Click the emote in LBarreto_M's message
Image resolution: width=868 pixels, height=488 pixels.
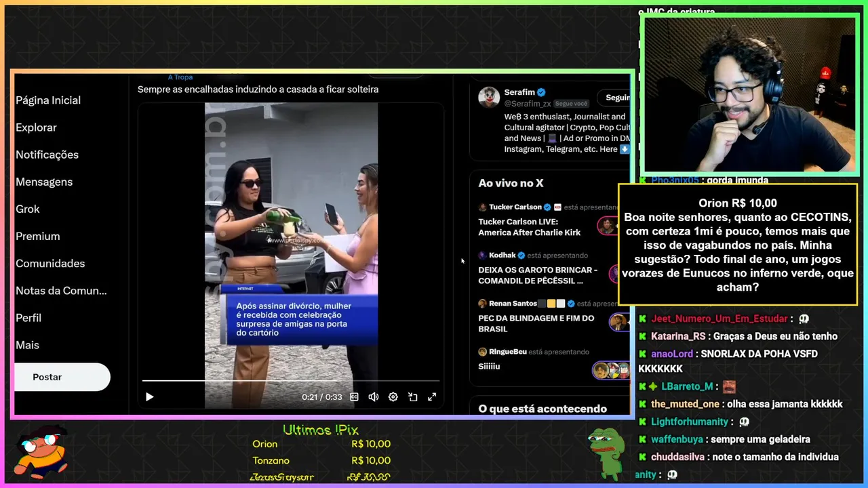pos(729,386)
